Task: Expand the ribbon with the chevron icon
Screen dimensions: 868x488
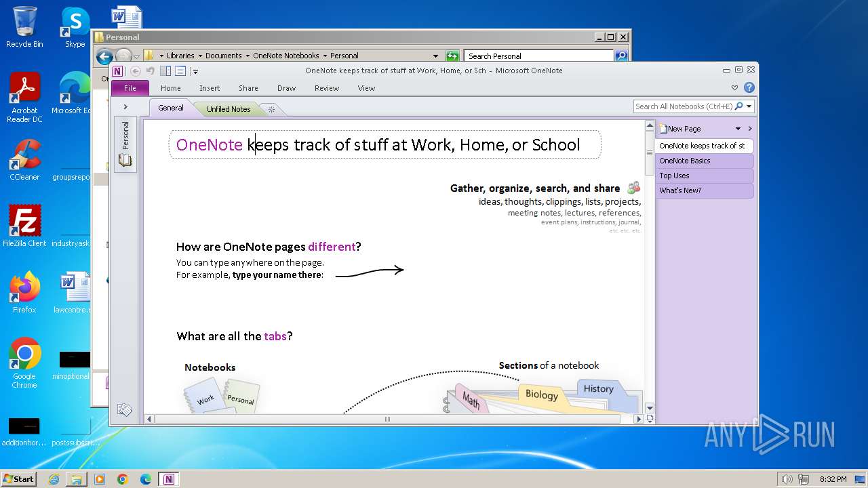Action: pos(734,87)
